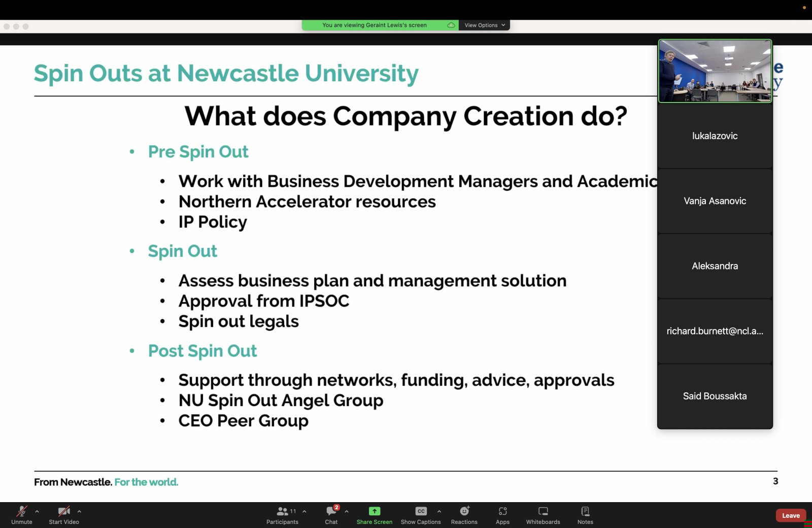This screenshot has height=528, width=812.
Task: Open the Apps panel
Action: coord(503,515)
